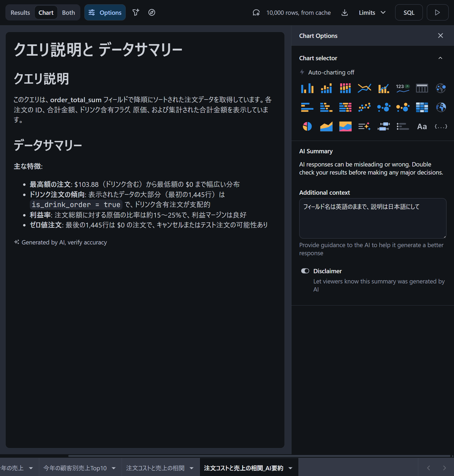
Task: Select the heatmap grid chart icon
Action: 422,107
